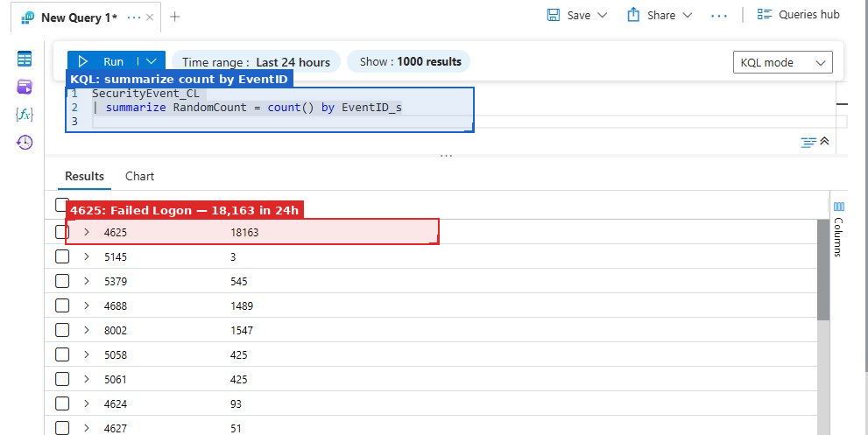Open the Columns panel
This screenshot has height=435, width=868.
pyautogui.click(x=838, y=228)
